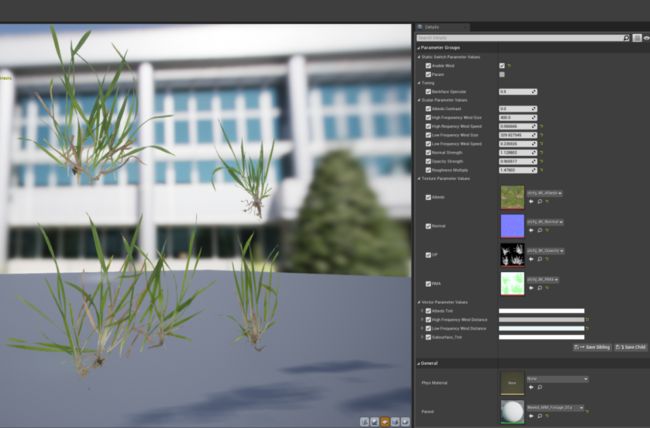Reset Roughness Multiply value to default
The width and height of the screenshot is (650, 428).
point(541,170)
